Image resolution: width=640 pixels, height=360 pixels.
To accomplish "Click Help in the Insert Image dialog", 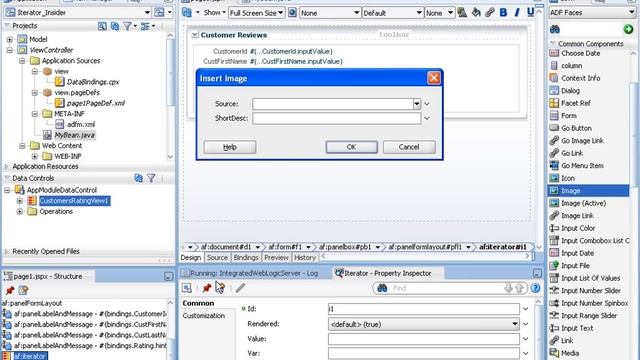I will 230,147.
